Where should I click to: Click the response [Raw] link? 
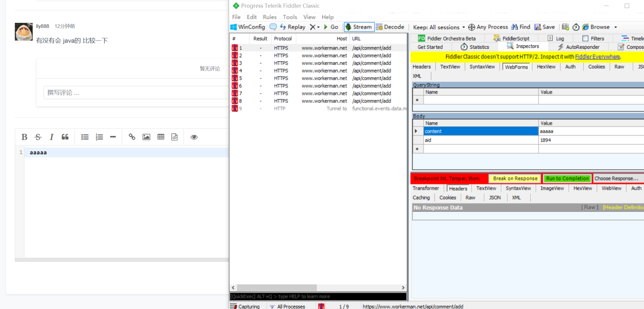[590, 207]
